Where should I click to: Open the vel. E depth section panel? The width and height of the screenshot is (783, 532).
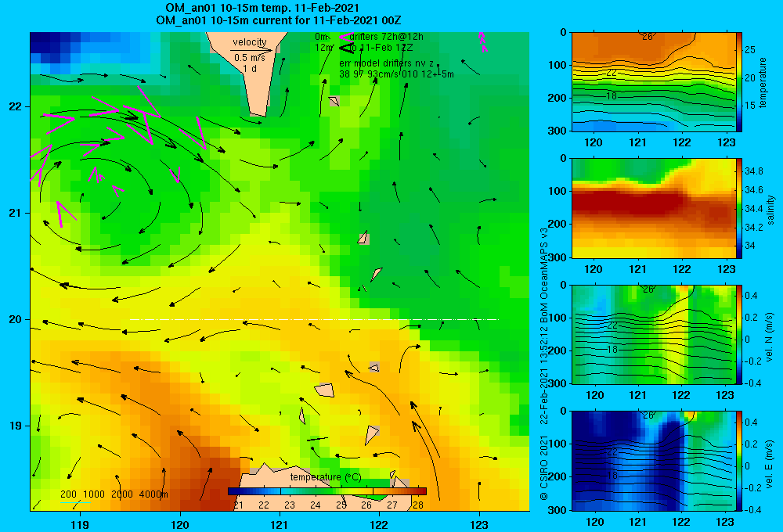pos(653,461)
